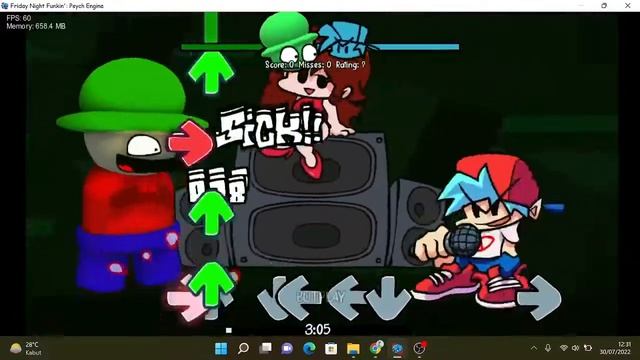Show hidden system tray icons chevron
The height and width of the screenshot is (360, 640).
coord(534,348)
